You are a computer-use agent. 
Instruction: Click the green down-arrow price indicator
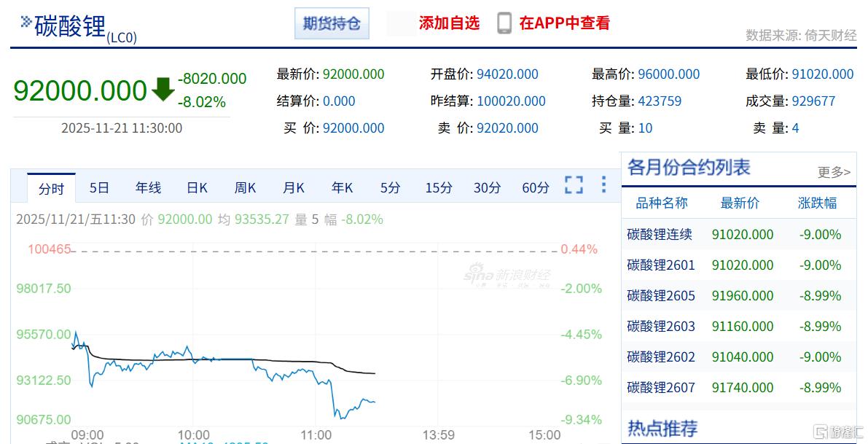pyautogui.click(x=163, y=89)
